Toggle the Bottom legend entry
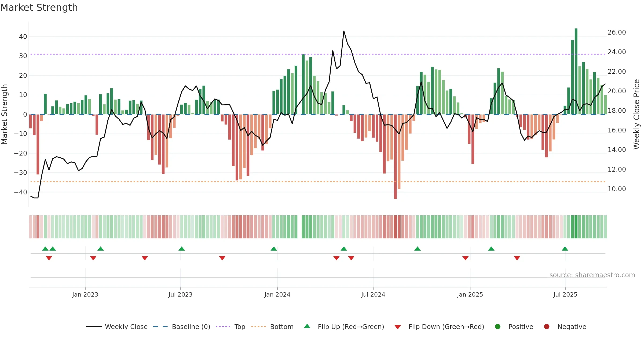644x362 pixels. [272, 327]
